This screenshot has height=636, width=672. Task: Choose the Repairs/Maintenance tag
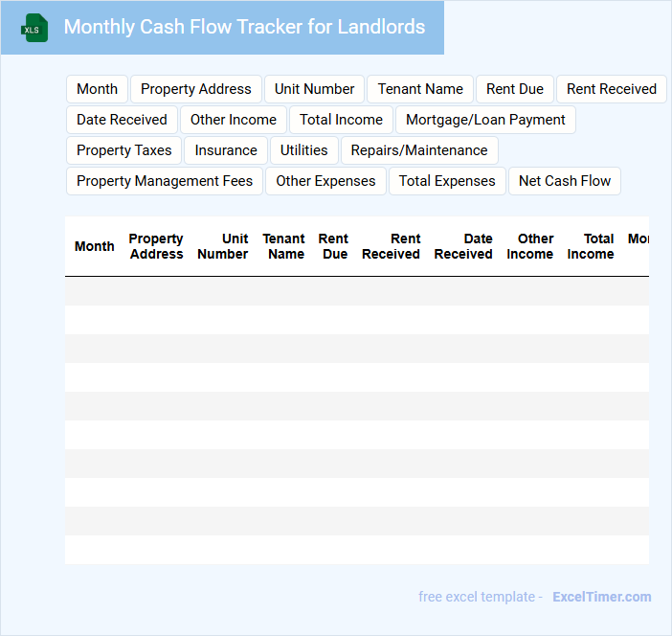pos(419,150)
